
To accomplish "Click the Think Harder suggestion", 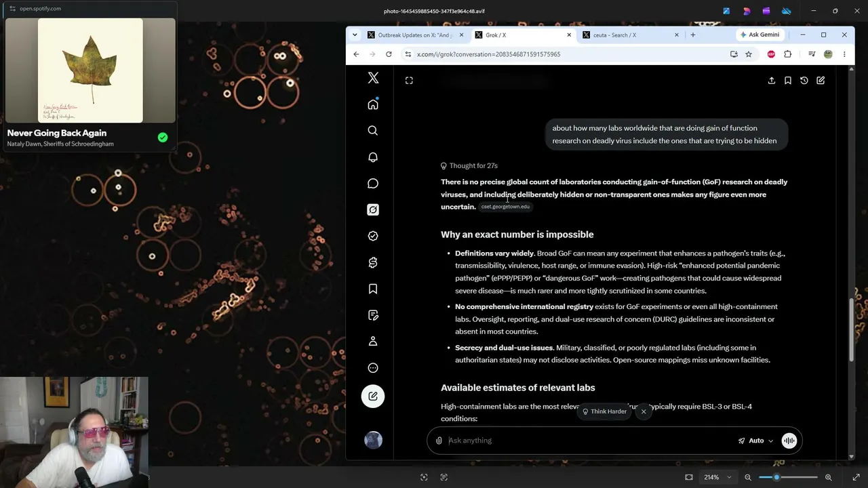I will pyautogui.click(x=604, y=411).
